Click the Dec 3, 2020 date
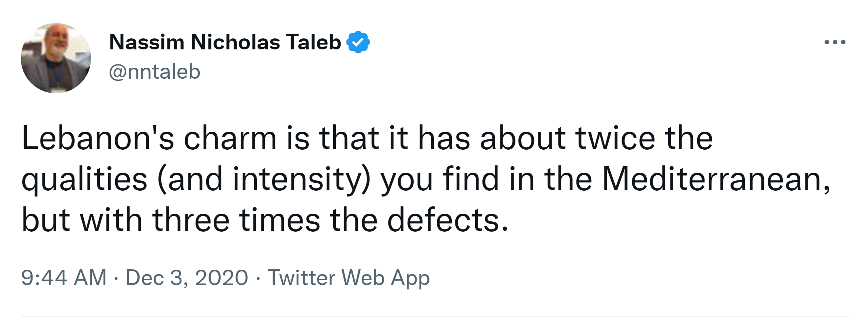Screen dimensions: 868x333 187,277
